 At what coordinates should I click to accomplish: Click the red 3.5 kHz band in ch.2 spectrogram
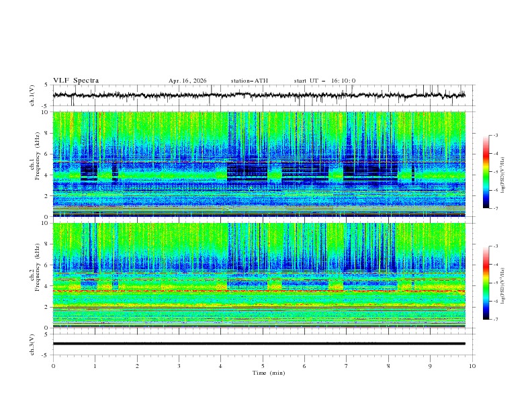259,291
